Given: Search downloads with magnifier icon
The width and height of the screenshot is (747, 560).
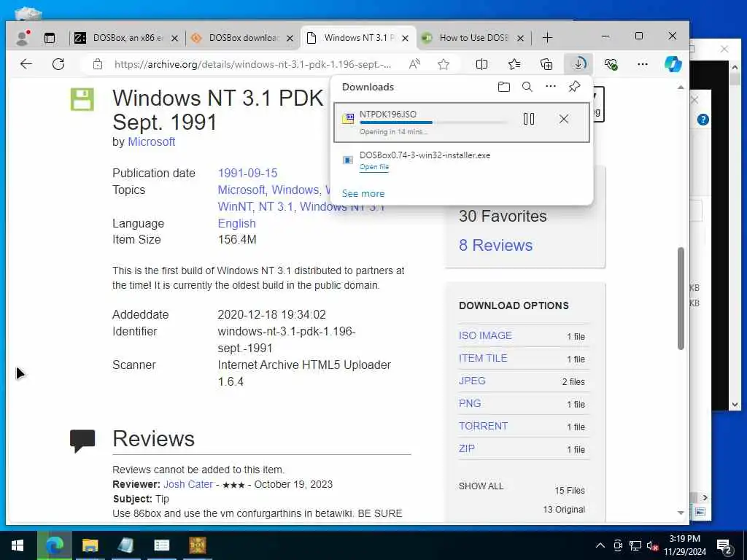Looking at the screenshot, I should coord(527,87).
